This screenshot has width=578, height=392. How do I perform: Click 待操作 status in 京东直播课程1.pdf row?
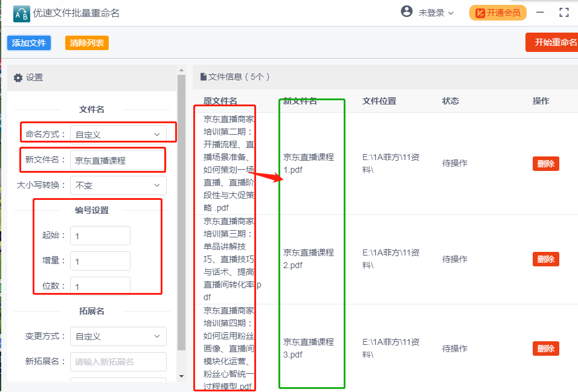click(455, 163)
